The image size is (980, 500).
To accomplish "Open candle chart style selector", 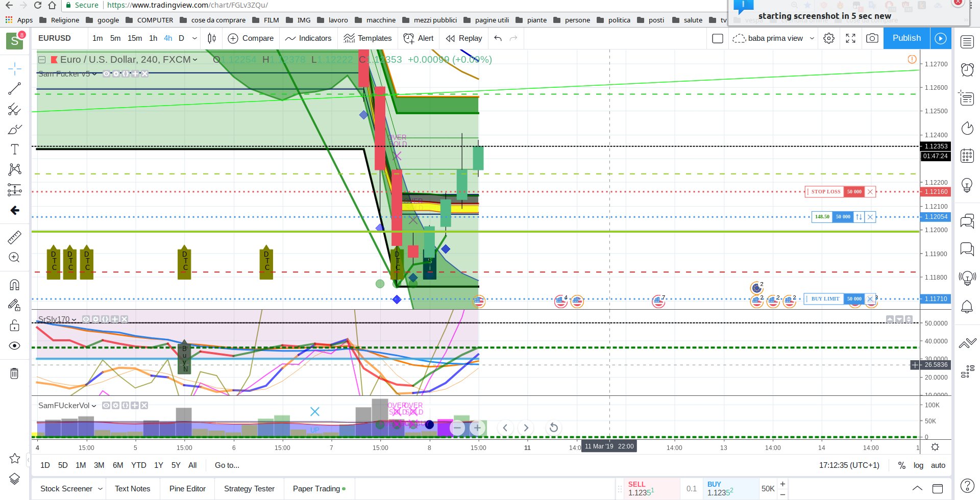I will click(212, 38).
